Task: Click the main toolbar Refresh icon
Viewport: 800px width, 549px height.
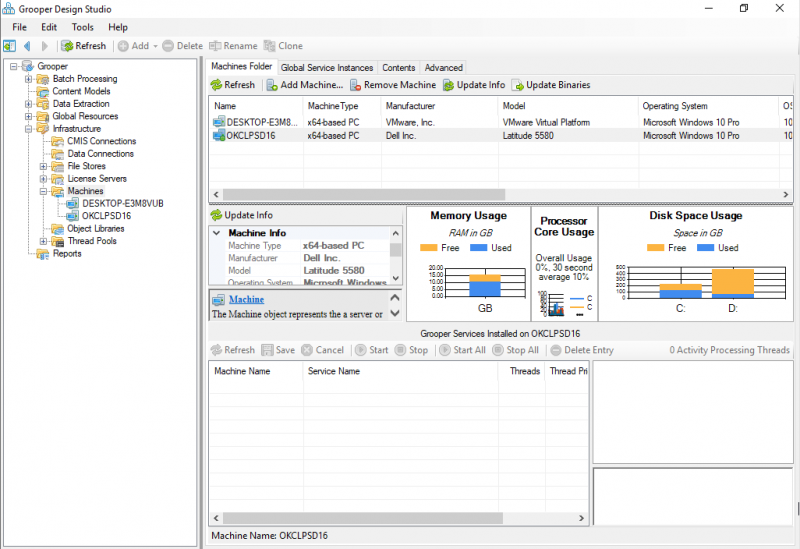Action: [x=68, y=46]
